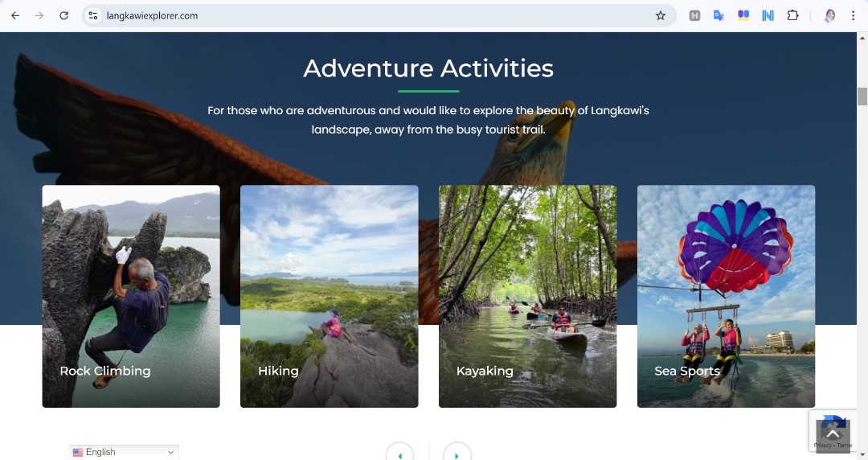Click the user profile avatar
868x460 pixels.
pos(829,15)
